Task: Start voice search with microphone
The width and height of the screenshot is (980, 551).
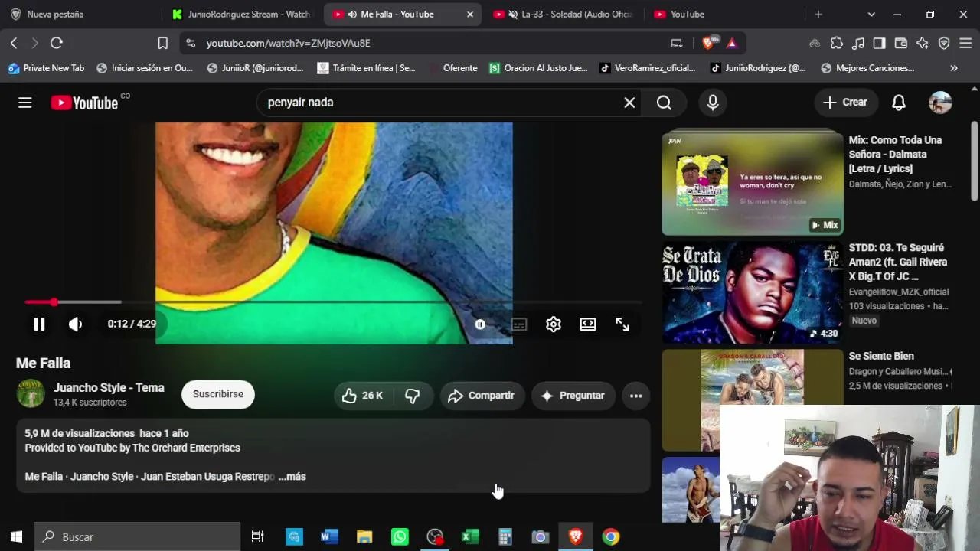Action: point(713,103)
